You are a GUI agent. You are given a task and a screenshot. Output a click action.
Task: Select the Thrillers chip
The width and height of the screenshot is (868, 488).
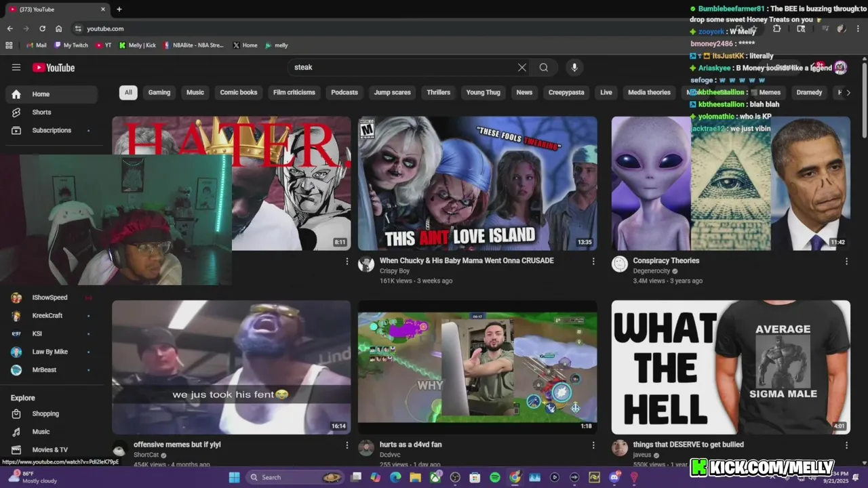point(439,92)
